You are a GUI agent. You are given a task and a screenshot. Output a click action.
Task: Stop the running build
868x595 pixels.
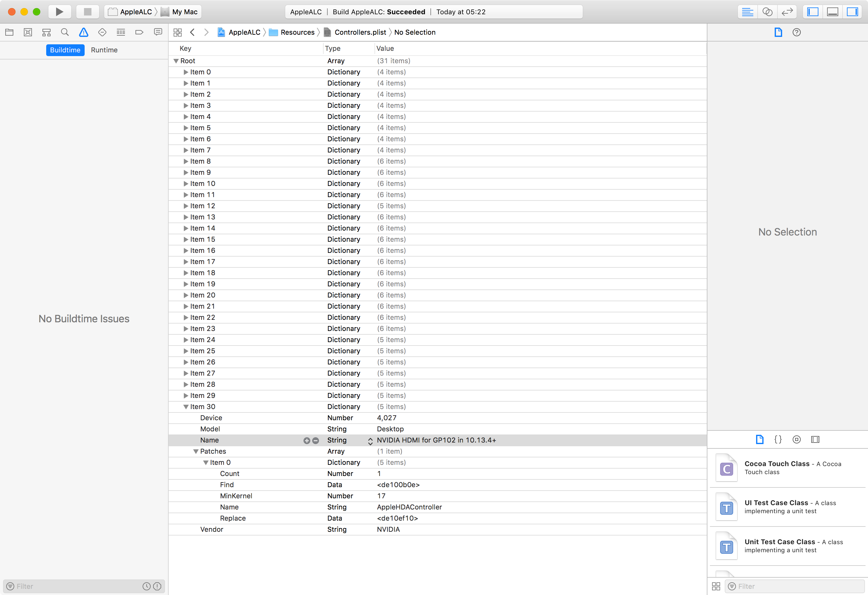[x=87, y=11]
